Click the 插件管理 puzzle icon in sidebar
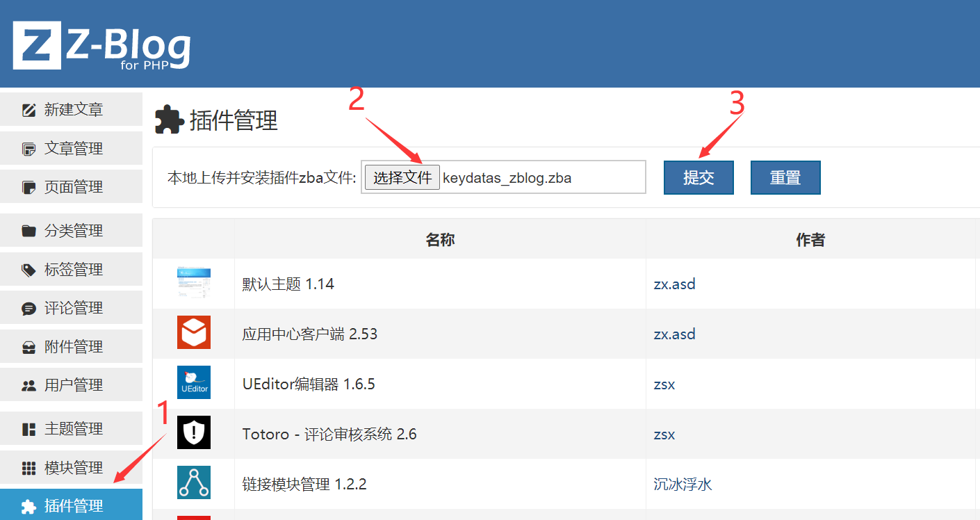The image size is (980, 520). point(28,506)
